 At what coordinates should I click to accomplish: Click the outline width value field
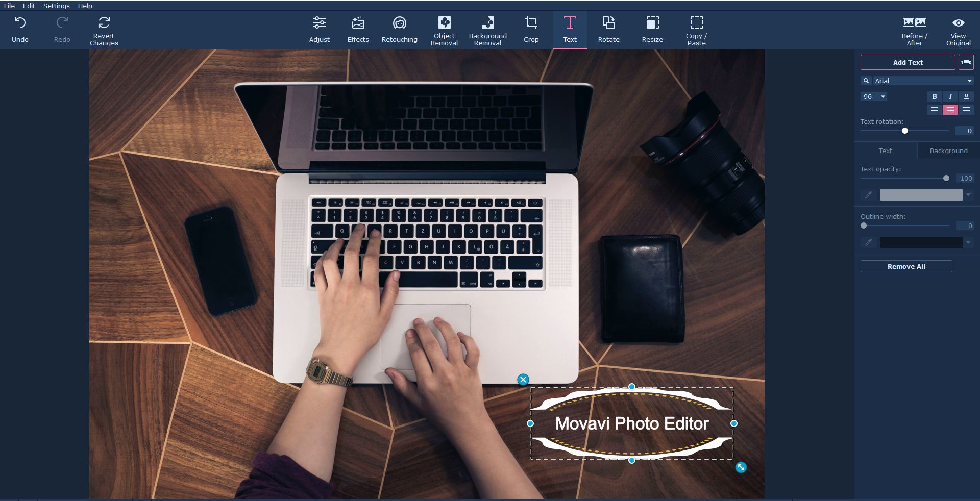(x=965, y=226)
